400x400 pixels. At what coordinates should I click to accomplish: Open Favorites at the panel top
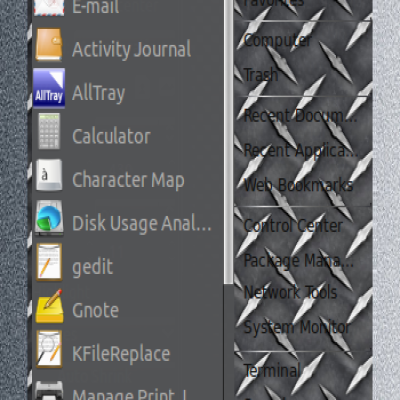274,3
